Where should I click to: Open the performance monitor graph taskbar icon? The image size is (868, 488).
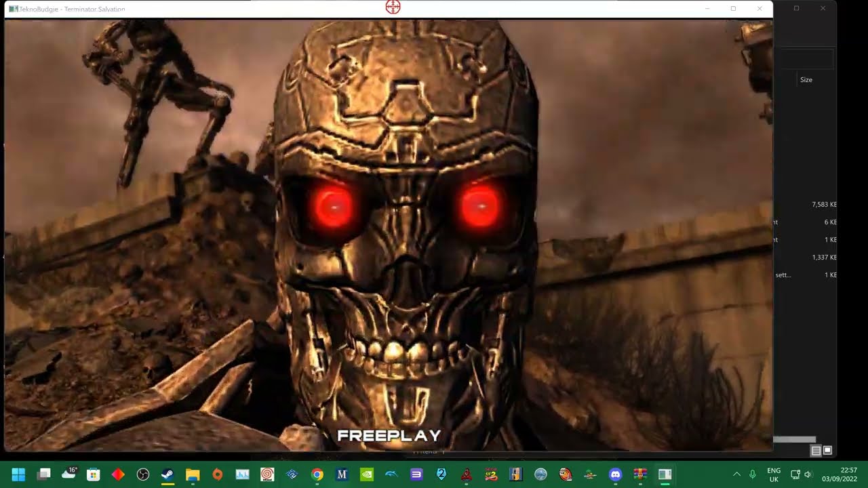[x=242, y=474]
